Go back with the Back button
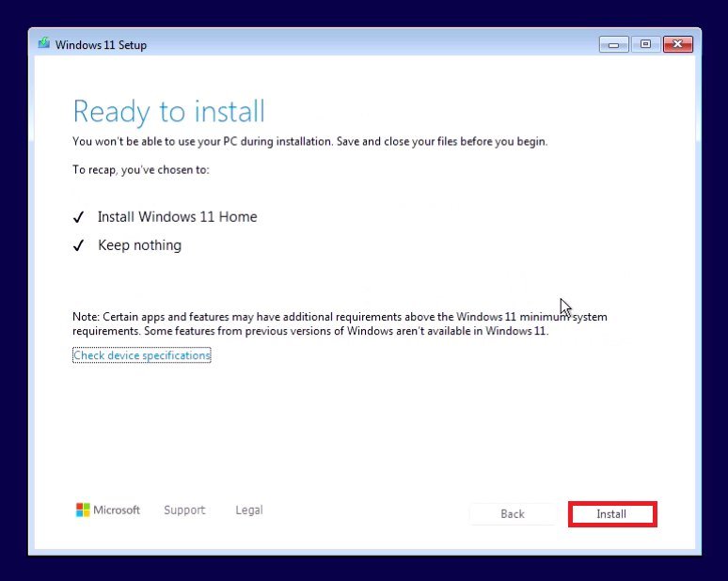The image size is (728, 581). point(512,513)
